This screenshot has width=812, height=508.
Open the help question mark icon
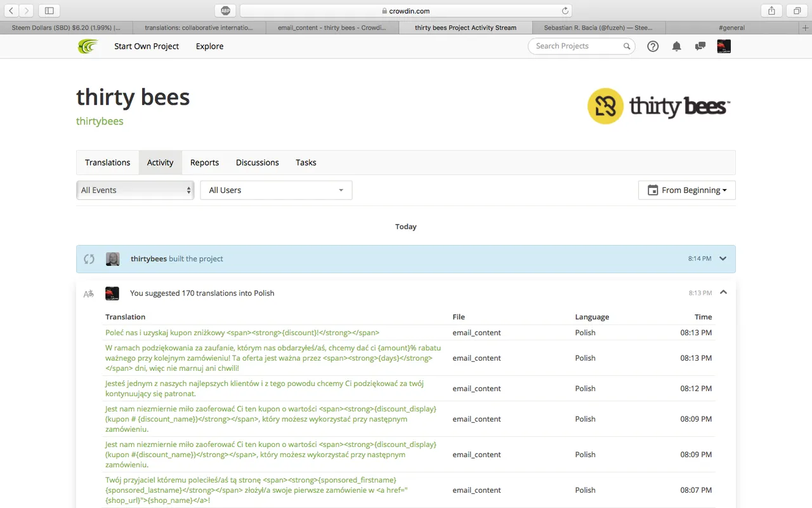(x=653, y=46)
